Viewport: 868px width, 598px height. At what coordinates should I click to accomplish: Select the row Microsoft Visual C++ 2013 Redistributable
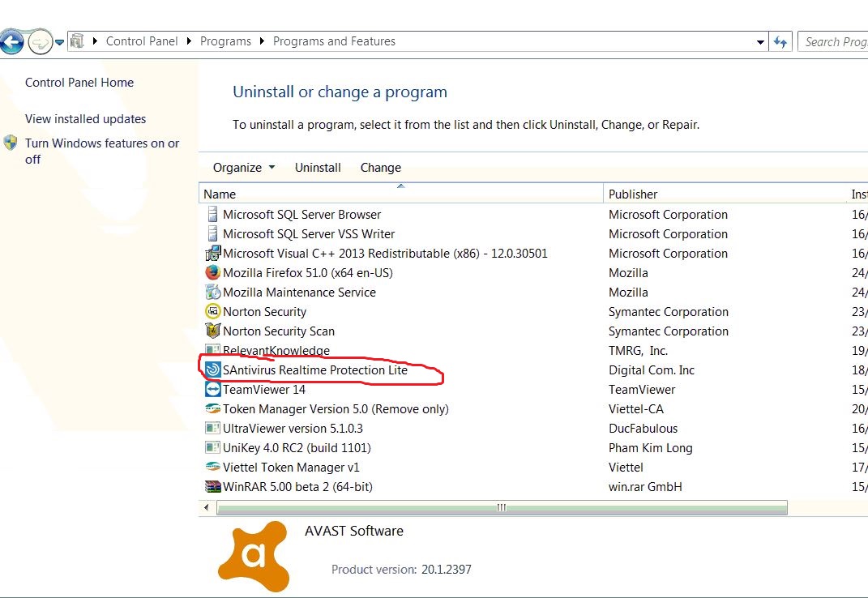pos(533,253)
